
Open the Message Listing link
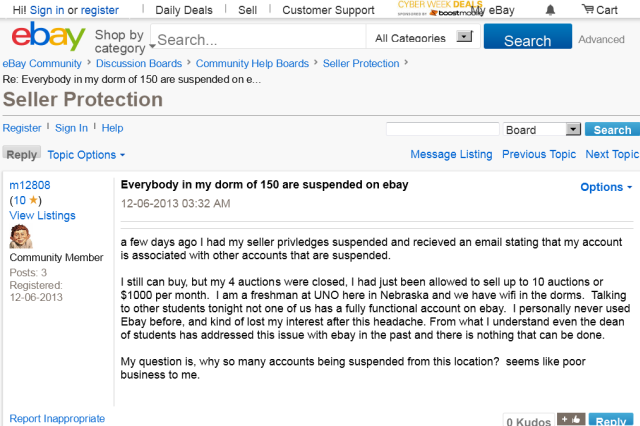pos(451,154)
